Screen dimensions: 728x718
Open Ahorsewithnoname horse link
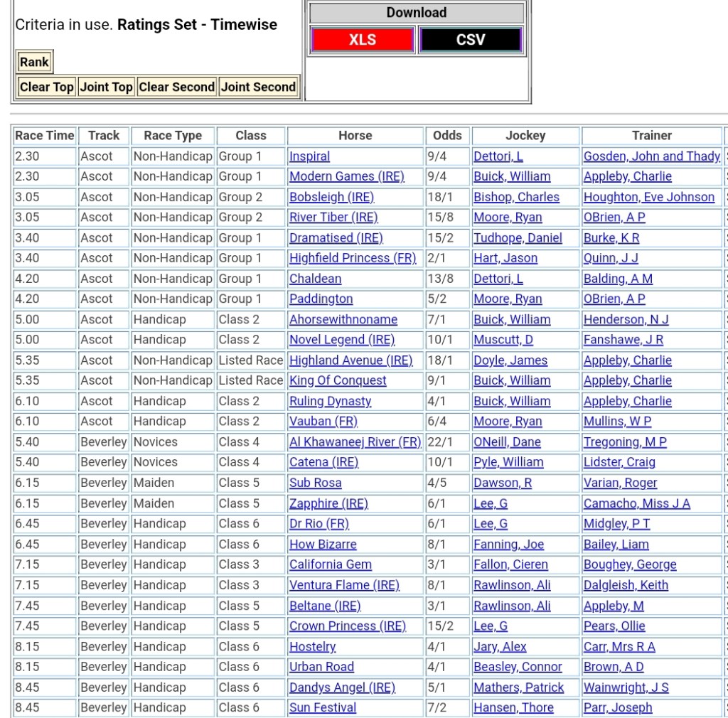(x=343, y=320)
